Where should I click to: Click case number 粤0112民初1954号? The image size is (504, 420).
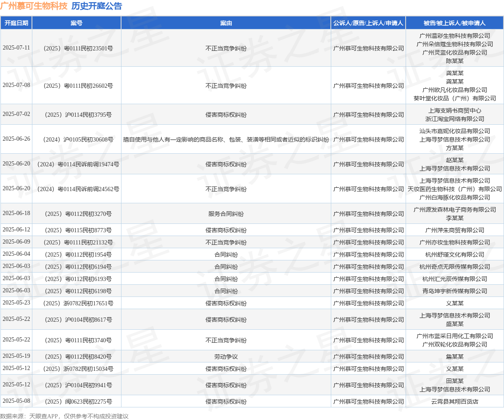coord(78,255)
